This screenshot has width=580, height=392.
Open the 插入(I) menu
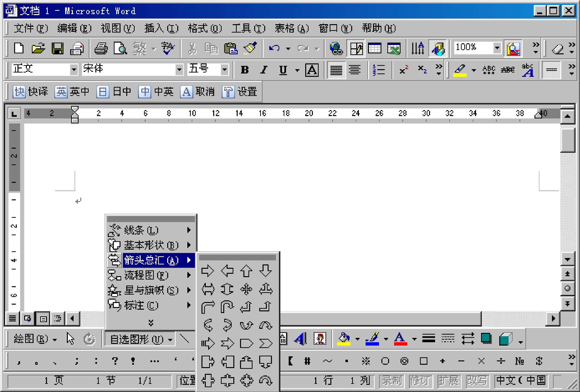point(161,28)
